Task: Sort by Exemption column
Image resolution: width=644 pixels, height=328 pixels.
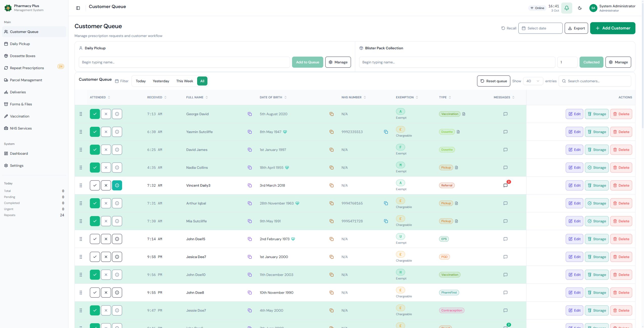Action: pyautogui.click(x=407, y=97)
